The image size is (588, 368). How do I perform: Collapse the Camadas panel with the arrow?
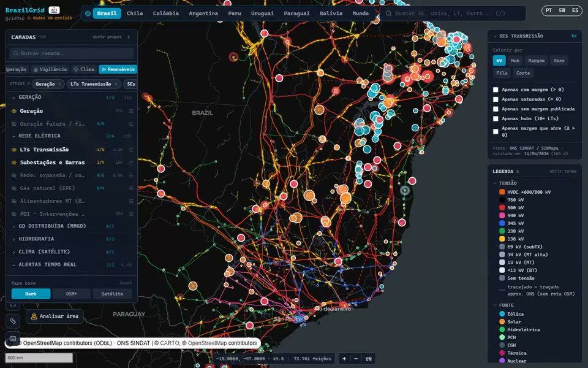click(x=129, y=37)
